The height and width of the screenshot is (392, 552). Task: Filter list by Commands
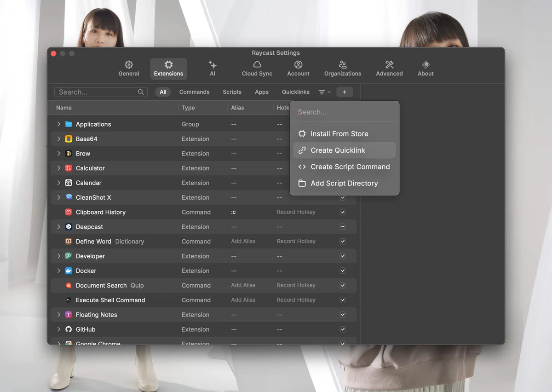pyautogui.click(x=194, y=92)
